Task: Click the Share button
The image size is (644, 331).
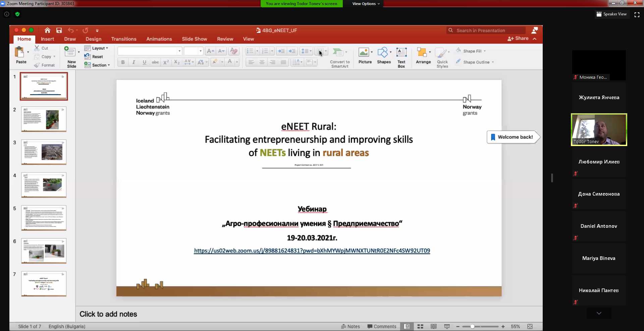Action: coord(518,39)
